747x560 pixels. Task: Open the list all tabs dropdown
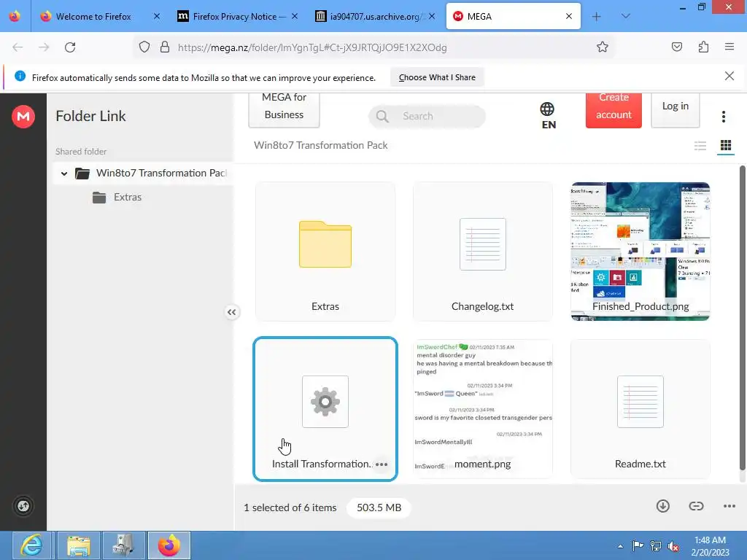point(626,17)
